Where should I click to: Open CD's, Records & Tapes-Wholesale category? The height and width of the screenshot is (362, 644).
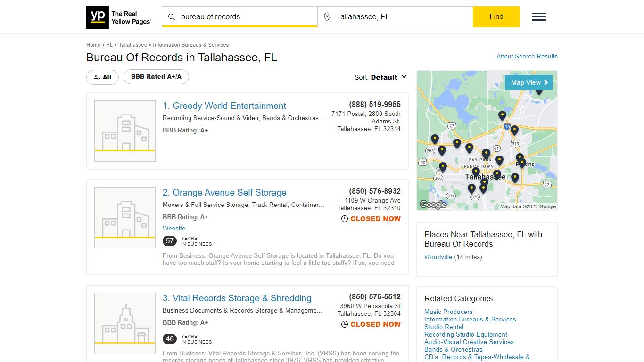click(x=477, y=357)
